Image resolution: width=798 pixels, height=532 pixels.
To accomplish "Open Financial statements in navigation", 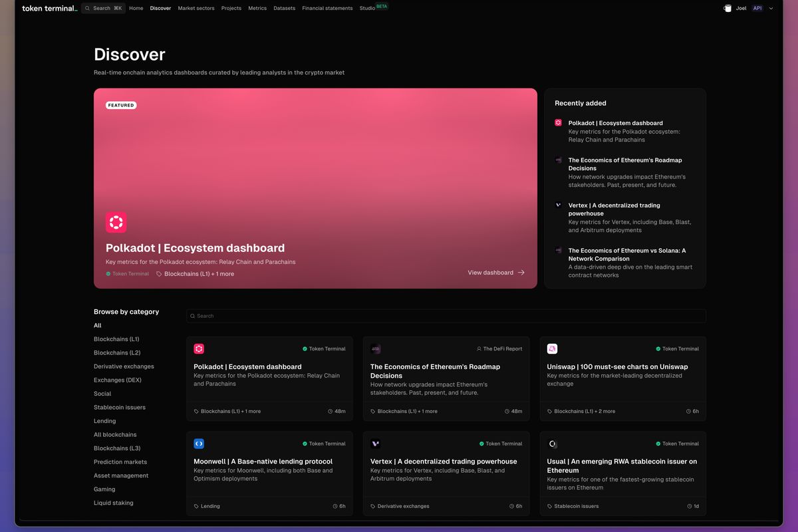I will tap(327, 9).
